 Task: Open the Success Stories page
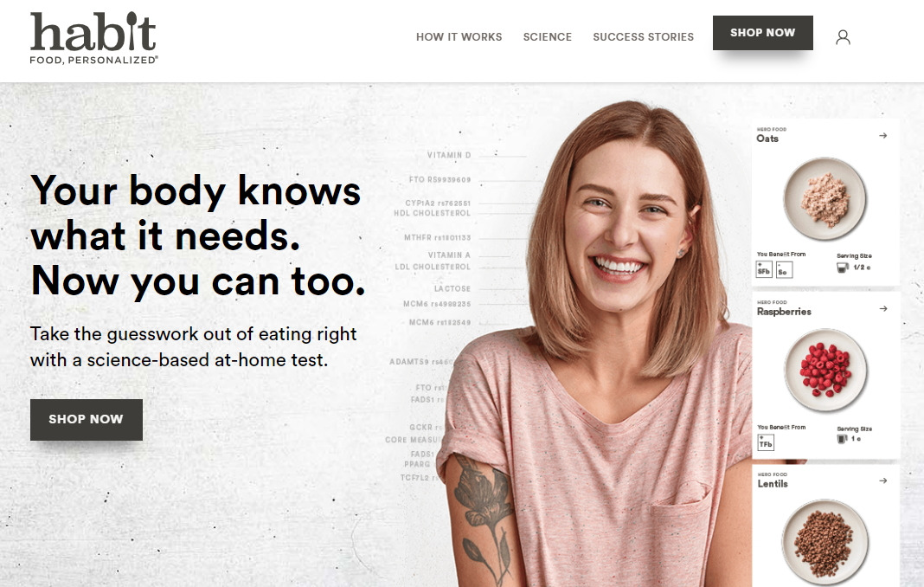644,36
